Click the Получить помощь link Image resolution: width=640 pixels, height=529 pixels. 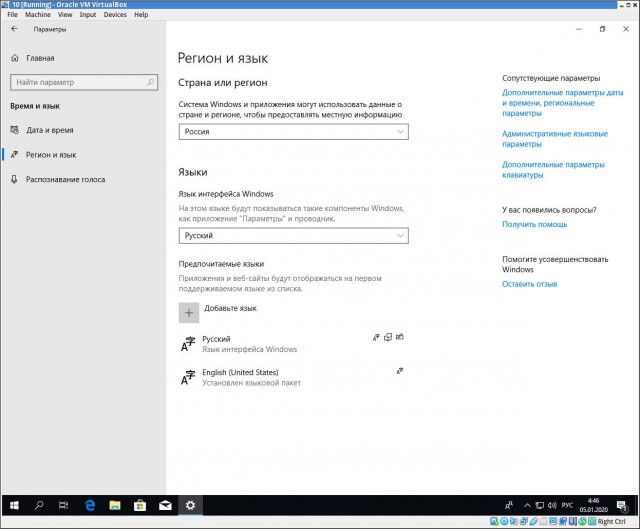[x=535, y=224]
